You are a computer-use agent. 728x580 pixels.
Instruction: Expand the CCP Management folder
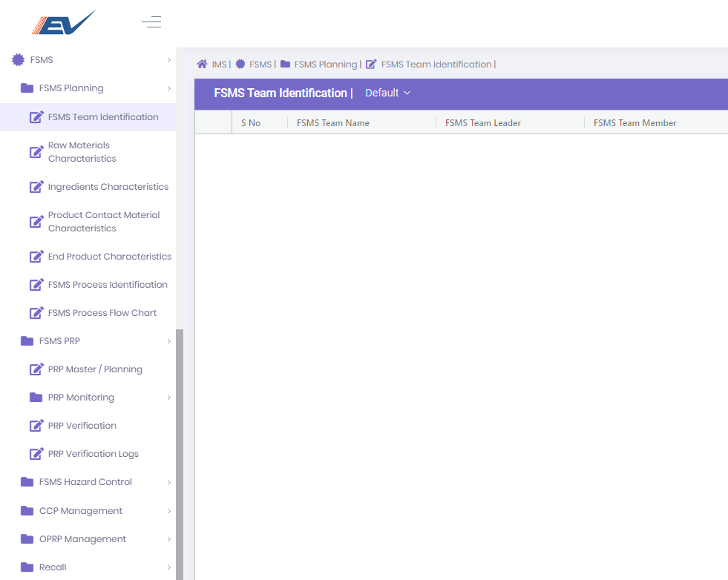tap(168, 511)
